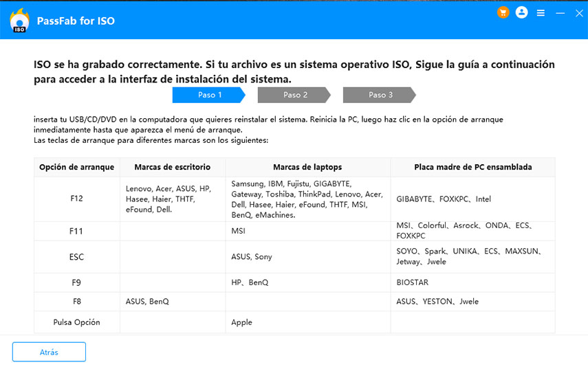Screen dimensions: 588x369
Task: Click the PassFab ISO flame logo
Action: click(19, 20)
